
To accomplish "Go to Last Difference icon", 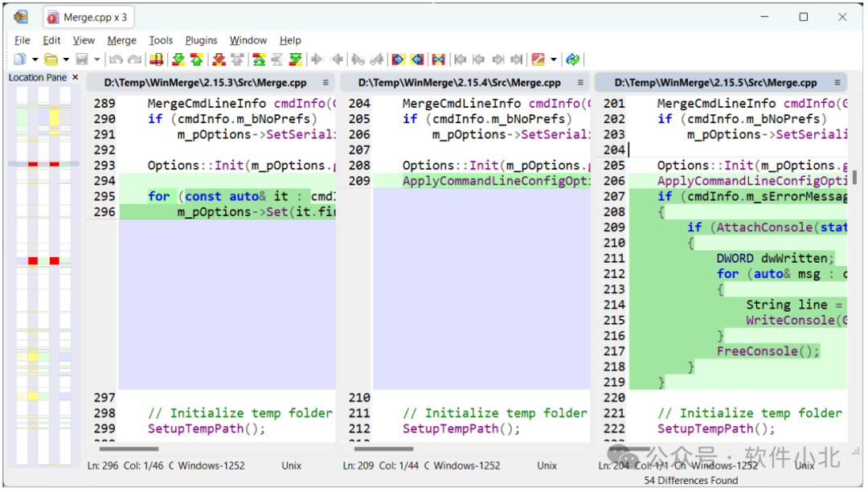I will click(x=296, y=59).
